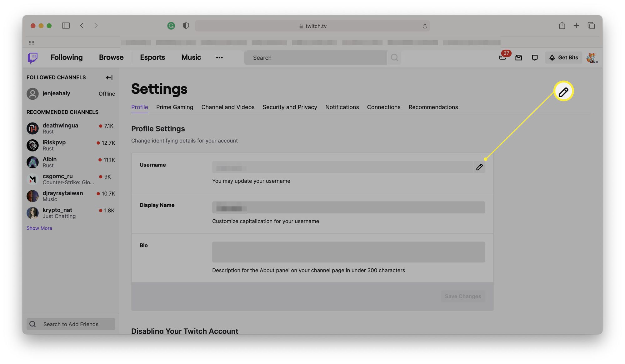The height and width of the screenshot is (364, 625).
Task: Click the friends list collapse arrow icon
Action: click(109, 77)
